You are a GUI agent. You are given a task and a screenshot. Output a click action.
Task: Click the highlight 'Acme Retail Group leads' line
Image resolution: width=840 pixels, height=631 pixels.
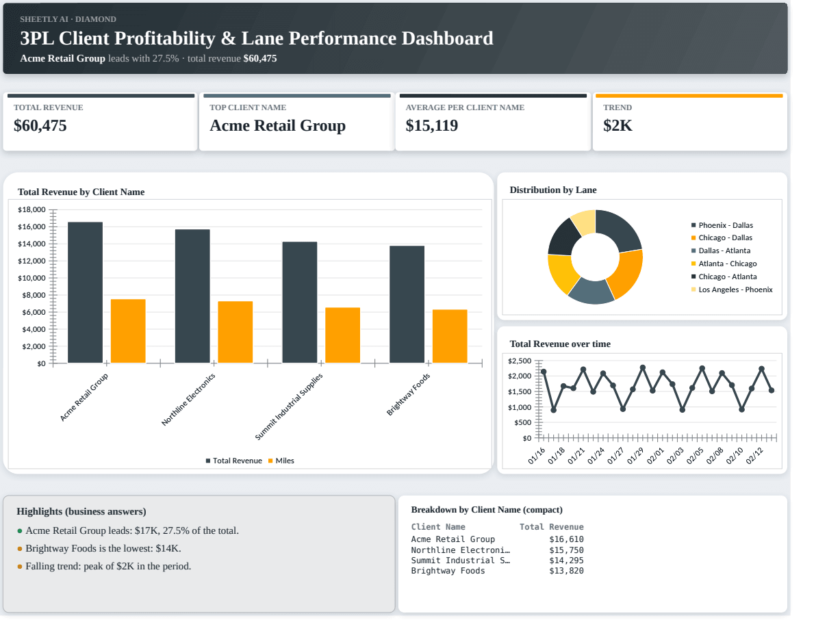pyautogui.click(x=128, y=530)
